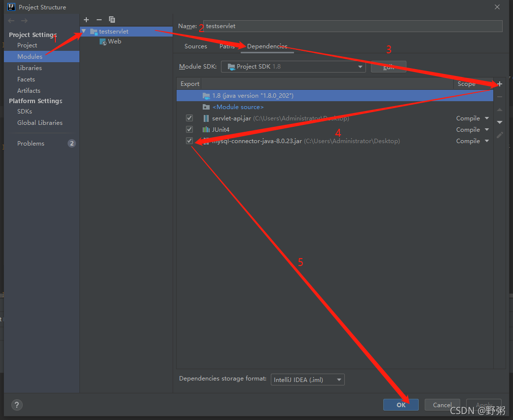Open help with the question mark icon
The image size is (513, 420).
click(x=17, y=405)
